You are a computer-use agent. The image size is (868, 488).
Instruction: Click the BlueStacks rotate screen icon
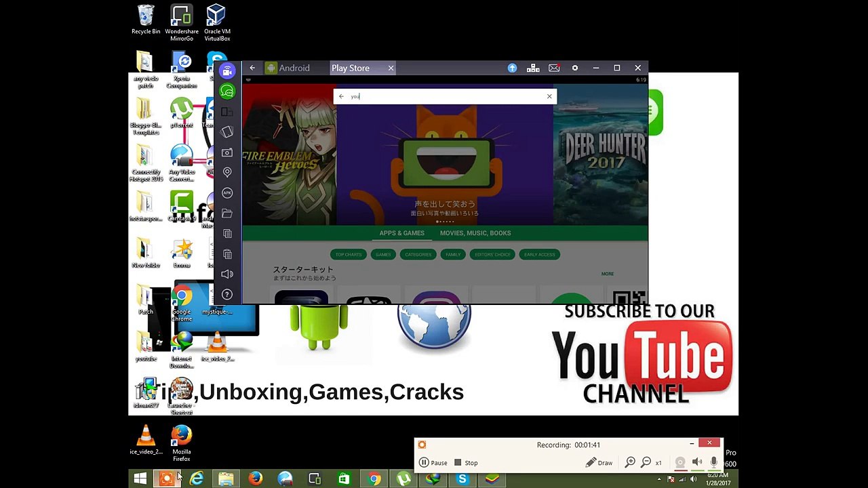[227, 132]
